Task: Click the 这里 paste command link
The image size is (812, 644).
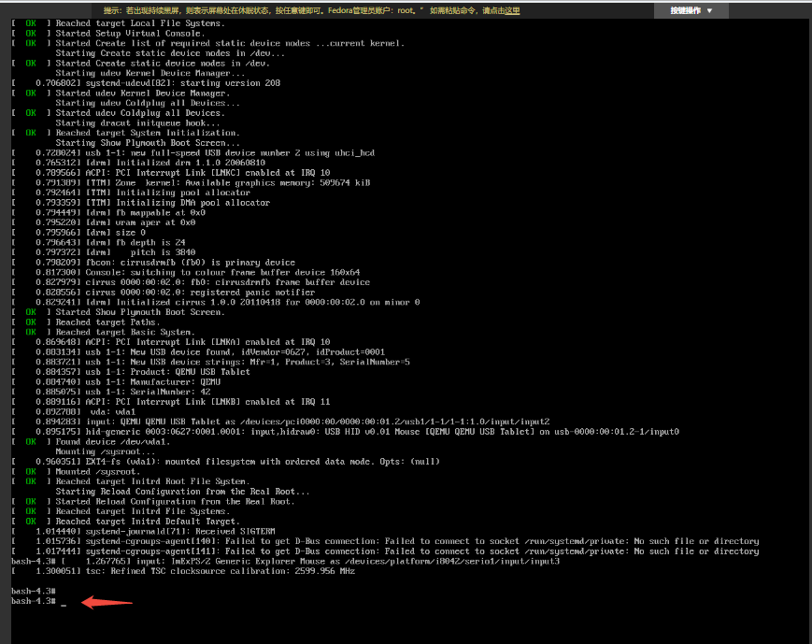Action: [512, 10]
